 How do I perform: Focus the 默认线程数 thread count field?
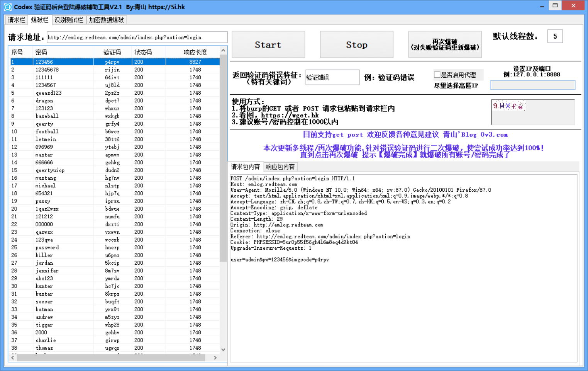tap(555, 36)
